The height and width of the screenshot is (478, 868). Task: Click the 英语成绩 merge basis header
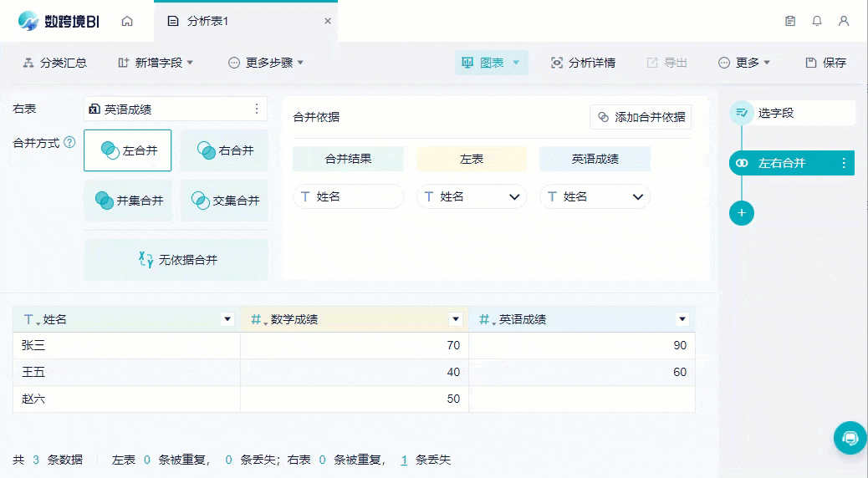point(595,159)
